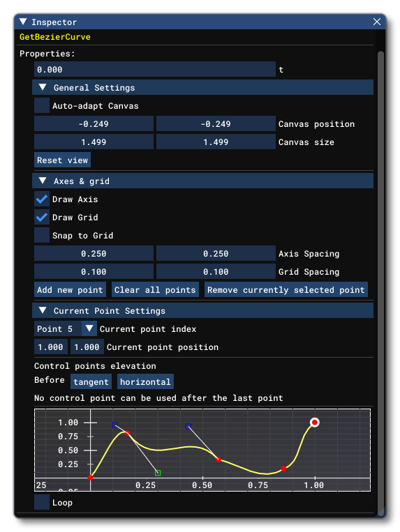The image size is (400, 532).
Task: Click Canvas position X field
Action: pos(94,124)
